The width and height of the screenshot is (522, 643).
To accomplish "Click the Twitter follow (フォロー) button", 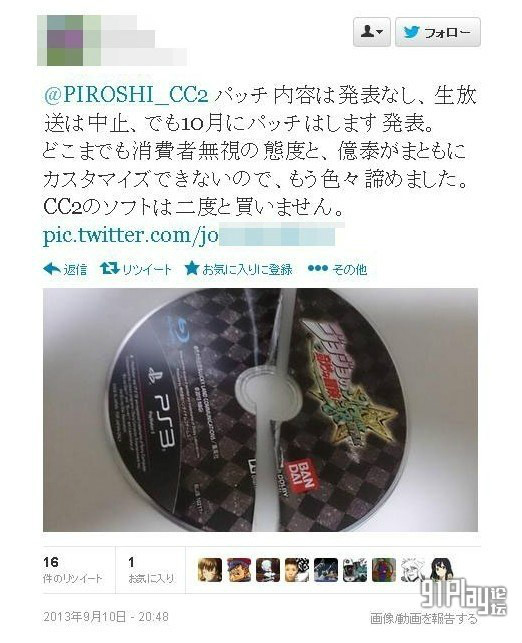I will [x=438, y=32].
